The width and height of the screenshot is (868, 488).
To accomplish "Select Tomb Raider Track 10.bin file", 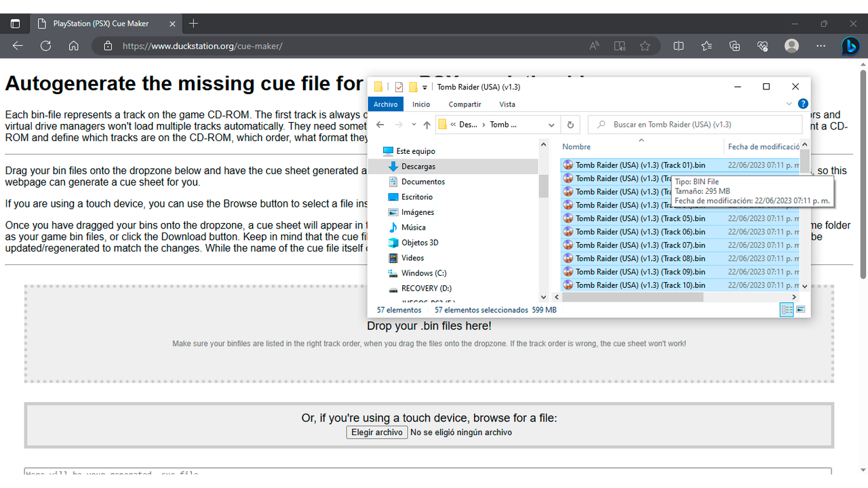I will pyautogui.click(x=680, y=285).
